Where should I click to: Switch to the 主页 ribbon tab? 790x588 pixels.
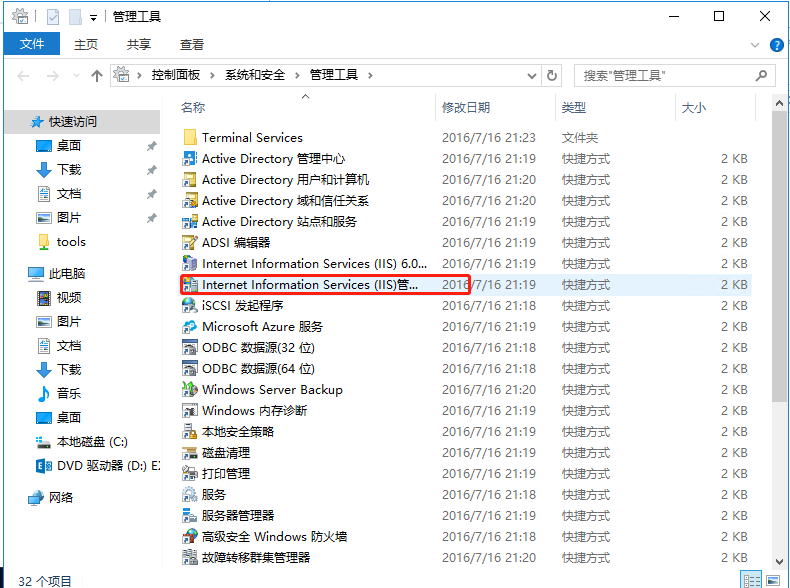[86, 44]
